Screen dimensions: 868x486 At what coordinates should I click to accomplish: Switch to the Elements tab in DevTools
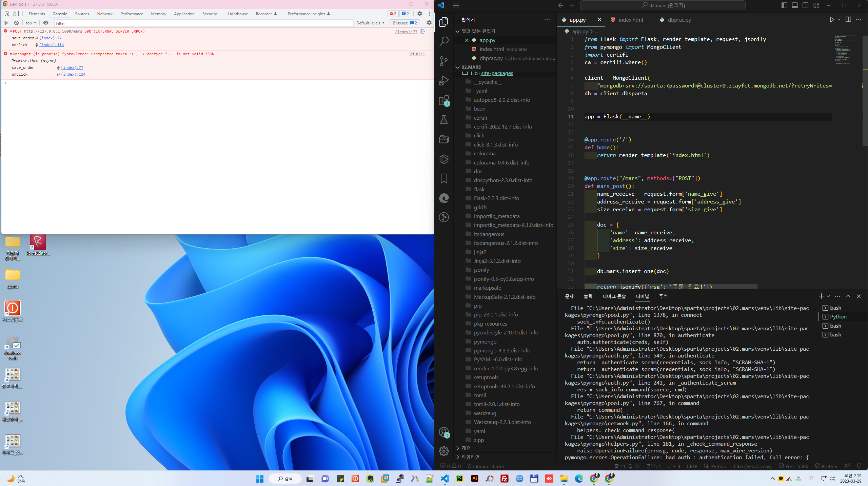point(37,14)
